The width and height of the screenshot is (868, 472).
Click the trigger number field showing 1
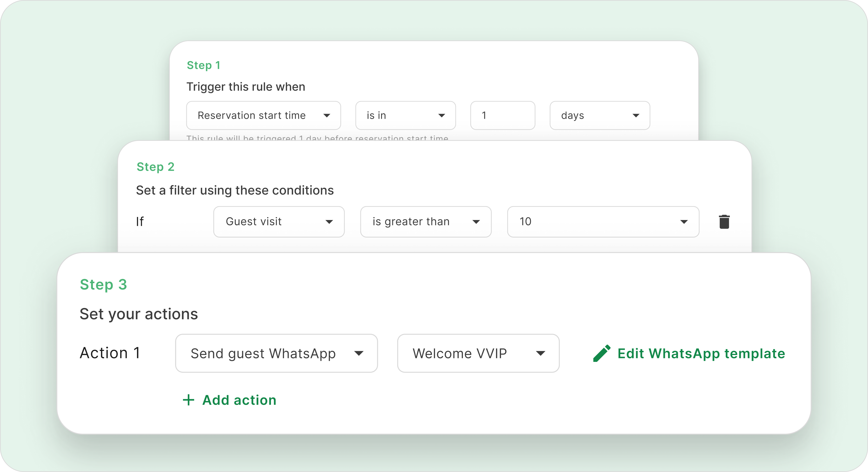point(502,115)
